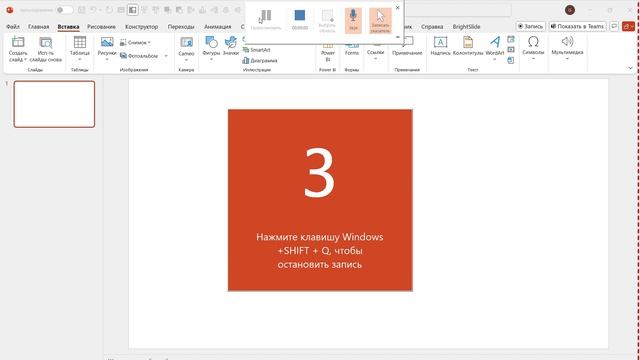Open Колонтитулы header and footer

click(468, 46)
